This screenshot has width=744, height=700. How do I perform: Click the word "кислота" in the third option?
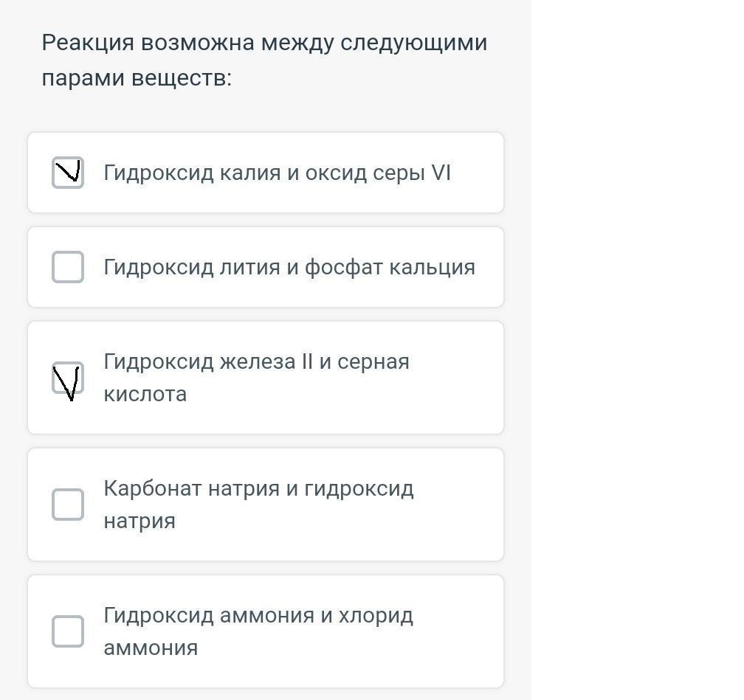pyautogui.click(x=145, y=394)
